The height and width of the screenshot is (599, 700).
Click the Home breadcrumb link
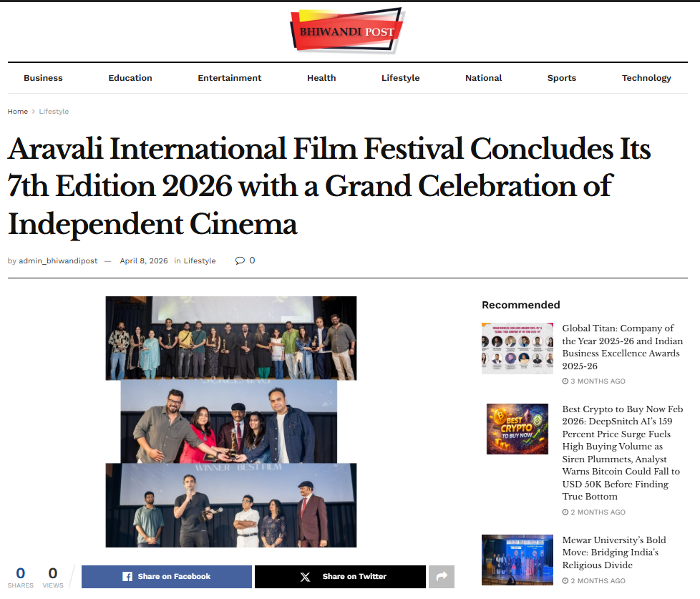click(18, 112)
